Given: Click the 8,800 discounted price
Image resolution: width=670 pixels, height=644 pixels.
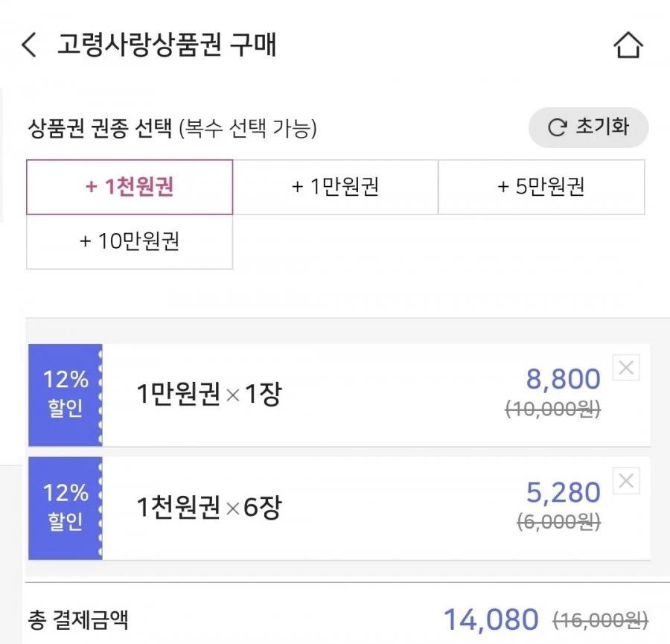Looking at the screenshot, I should coord(564,379).
